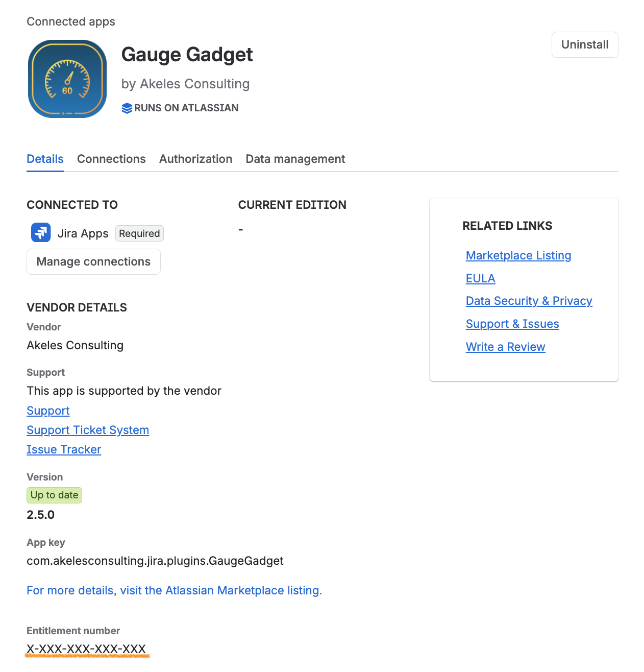Click the Runs on Atlassian badge icon
The width and height of the screenshot is (644, 672).
(127, 108)
